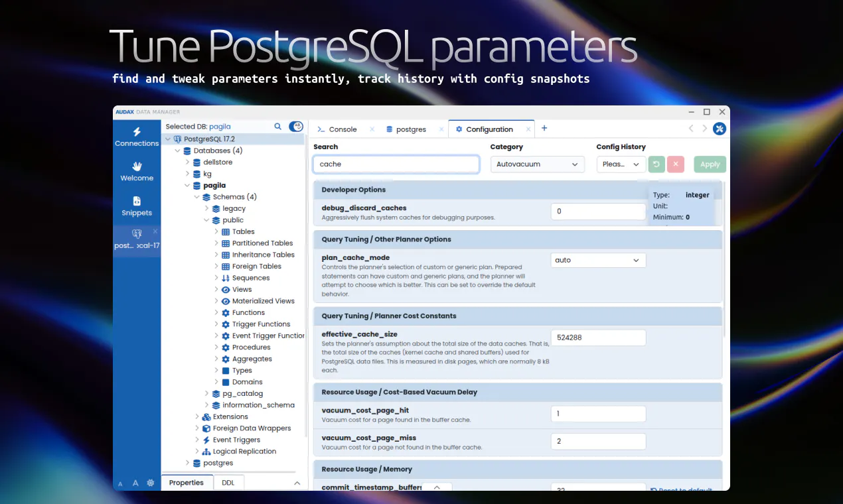Edit the effective_cache_size value field
The image size is (843, 504).
598,338
